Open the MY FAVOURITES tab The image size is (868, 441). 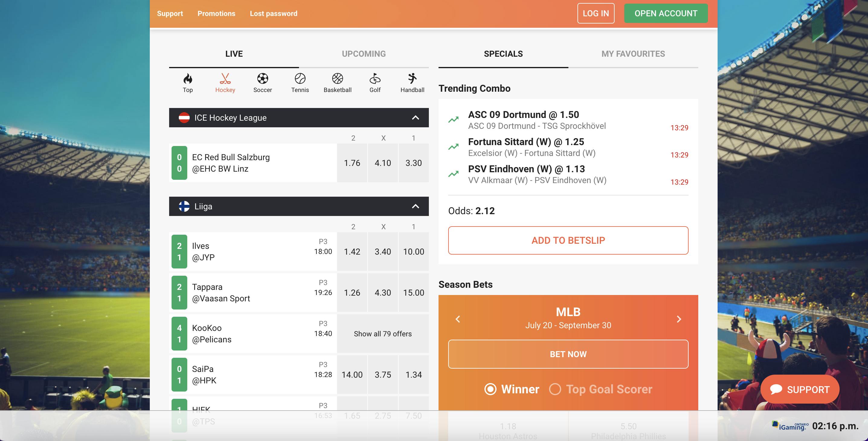(x=633, y=54)
